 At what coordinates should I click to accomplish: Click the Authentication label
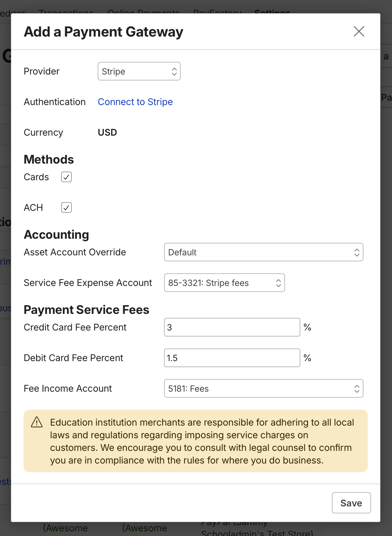[55, 102]
